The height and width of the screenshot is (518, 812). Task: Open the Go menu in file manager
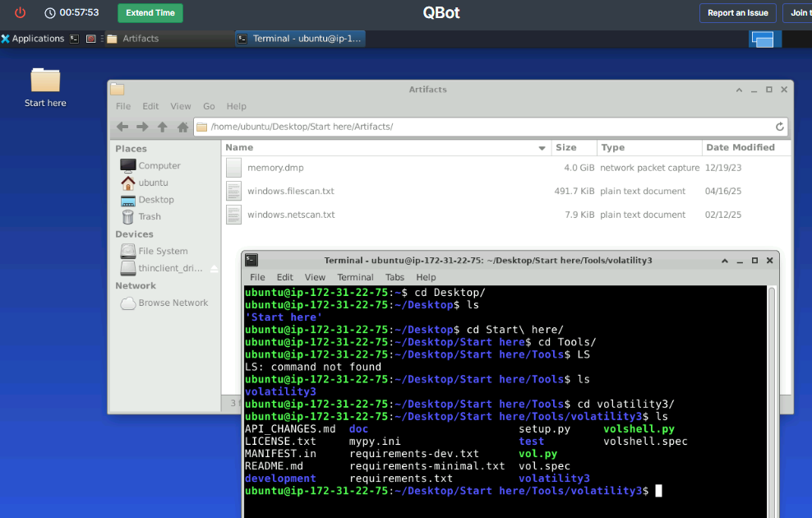(209, 106)
